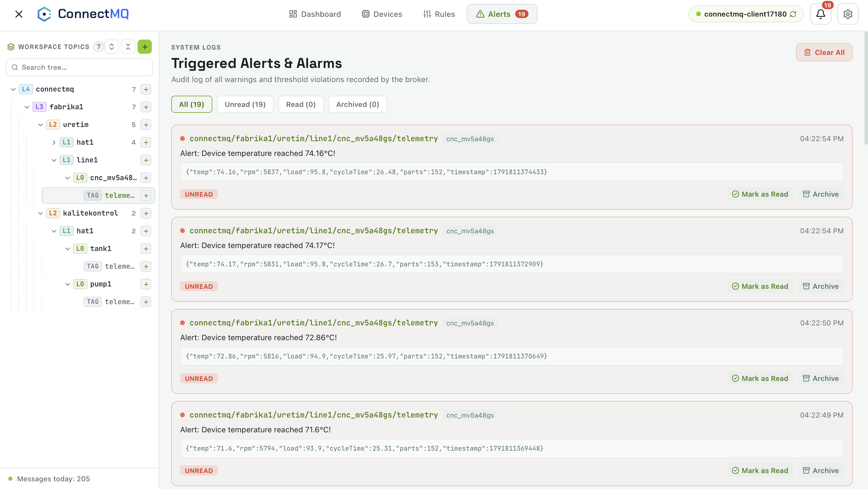Show Archived (0) alerts
The image size is (868, 489).
[358, 105]
